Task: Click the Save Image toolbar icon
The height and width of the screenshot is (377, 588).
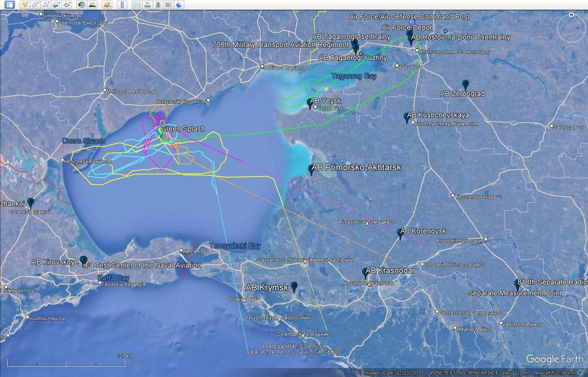Action: click(158, 5)
